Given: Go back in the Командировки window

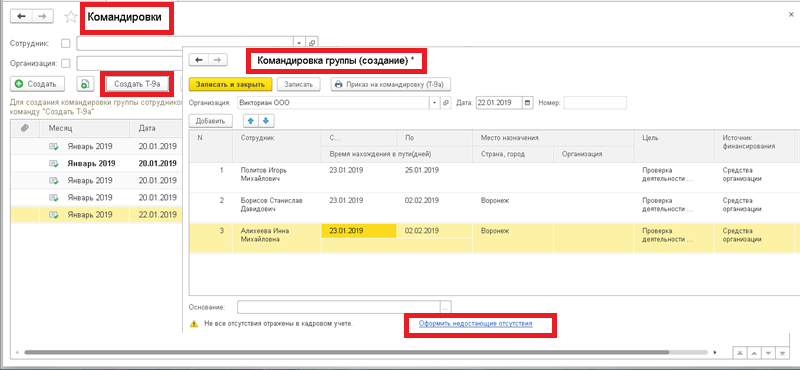Looking at the screenshot, I should (21, 16).
